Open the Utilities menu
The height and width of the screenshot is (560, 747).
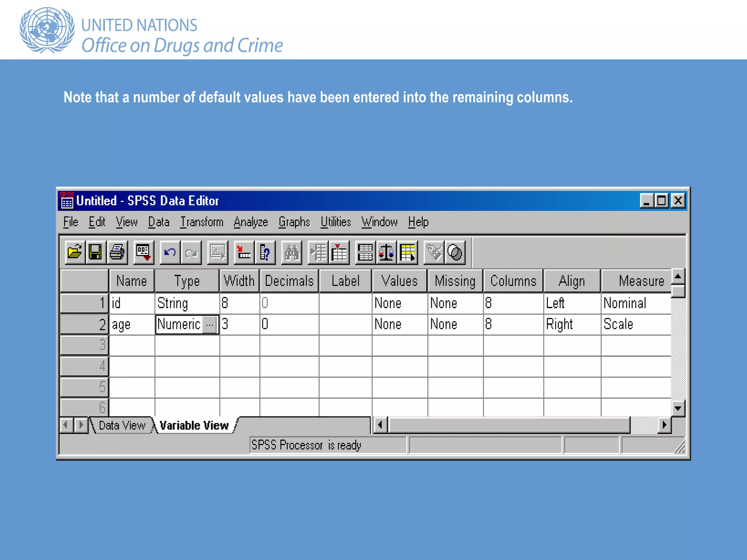pos(336,222)
